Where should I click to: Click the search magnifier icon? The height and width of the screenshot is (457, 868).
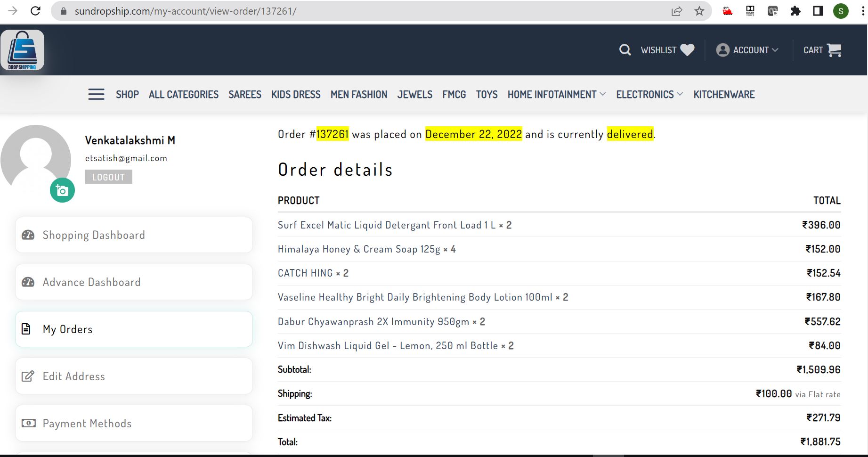(x=625, y=50)
